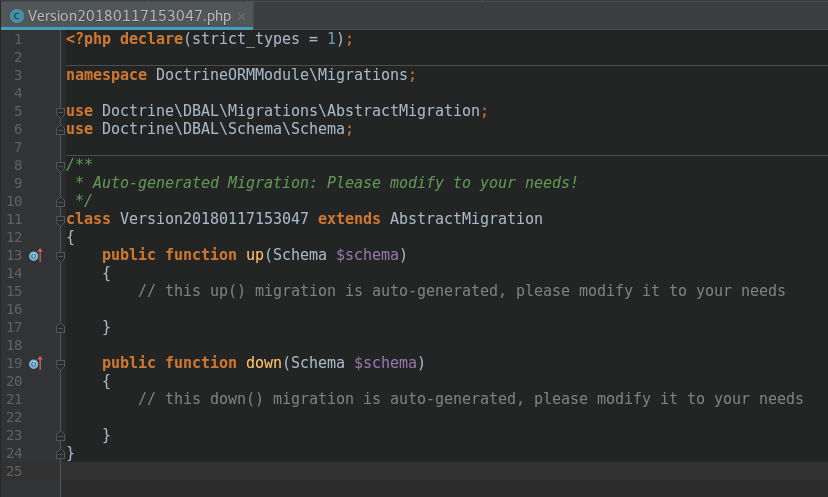Screen dimensions: 828x497
Task: Collapse the class Version20180117153047 fold at line 11
Action: pos(60,220)
